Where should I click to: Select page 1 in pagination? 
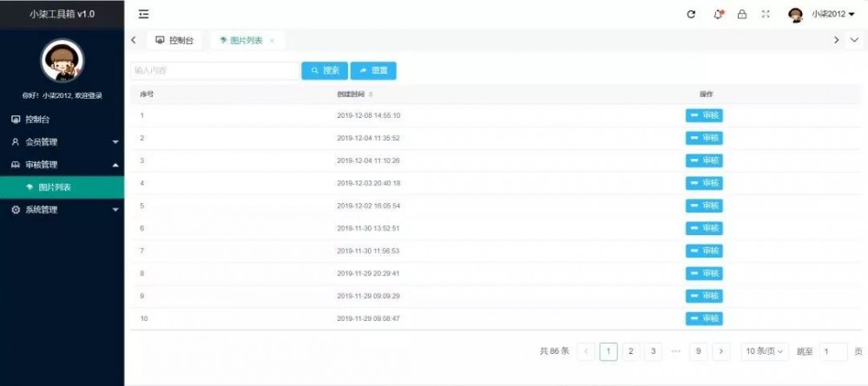[x=608, y=351]
